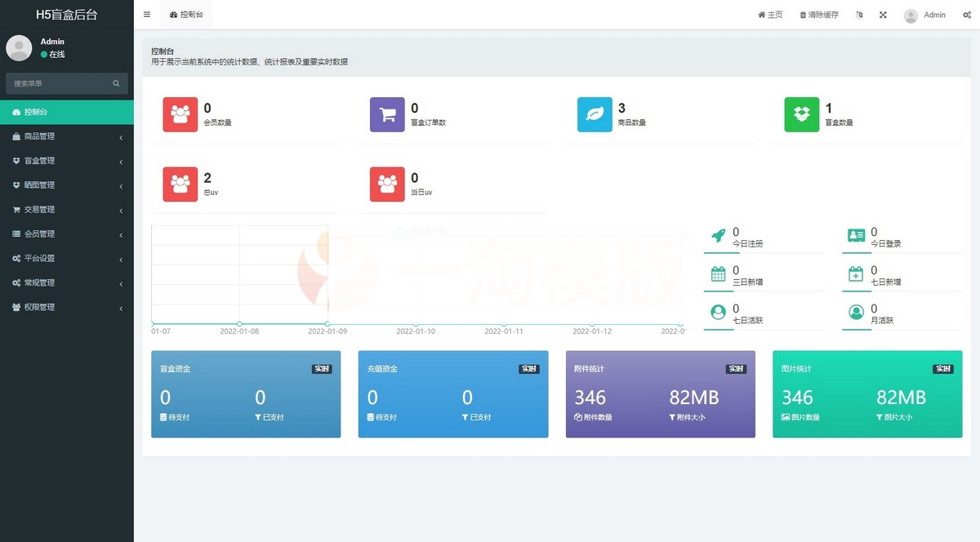Open the Admin user dropdown in the top bar

pos(925,15)
